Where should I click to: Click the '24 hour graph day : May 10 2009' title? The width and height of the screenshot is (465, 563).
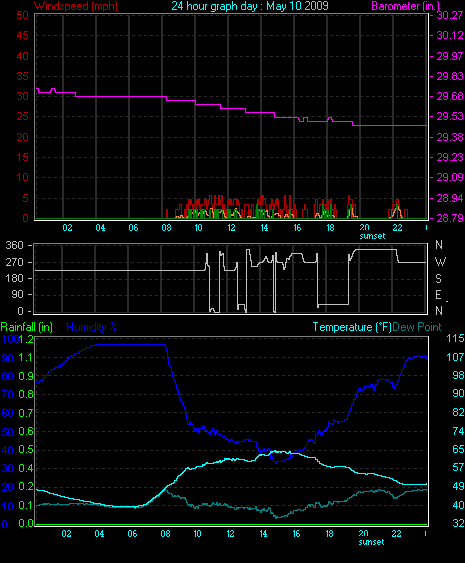250,6
